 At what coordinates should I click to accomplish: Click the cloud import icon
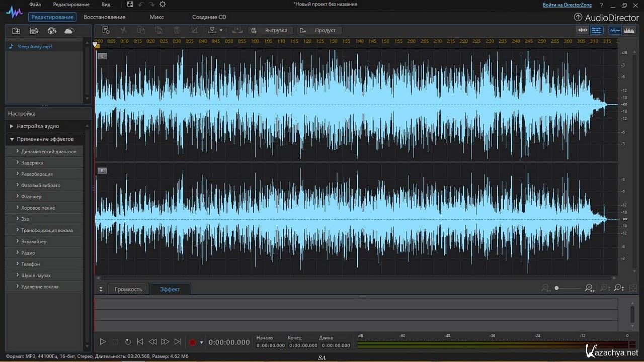69,31
